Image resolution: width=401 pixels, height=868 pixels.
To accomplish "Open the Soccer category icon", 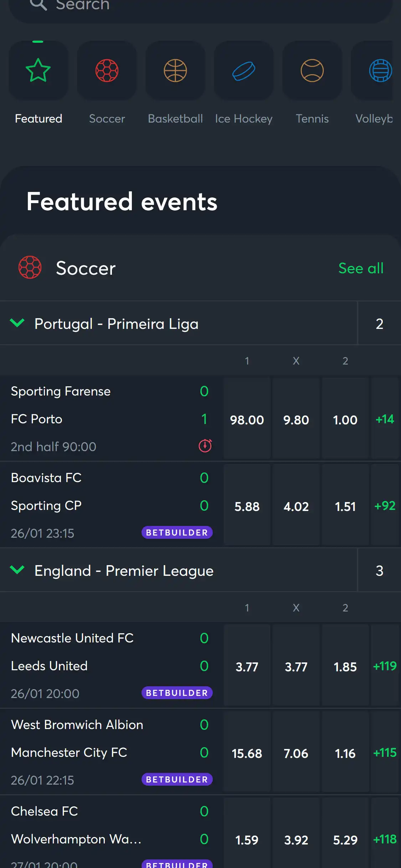I will click(x=107, y=71).
